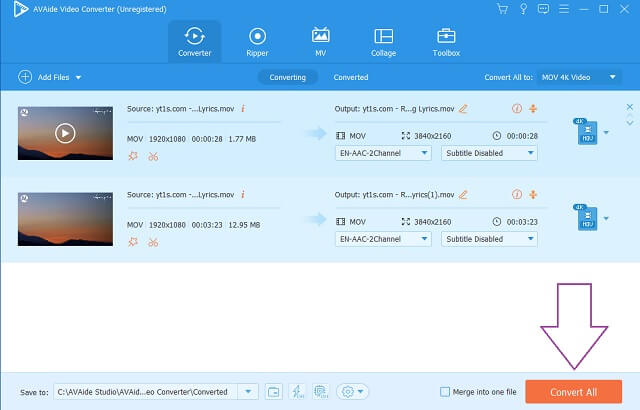The height and width of the screenshot is (410, 640).
Task: Expand format arrow beside first file's 4K icon
Action: pos(606,132)
